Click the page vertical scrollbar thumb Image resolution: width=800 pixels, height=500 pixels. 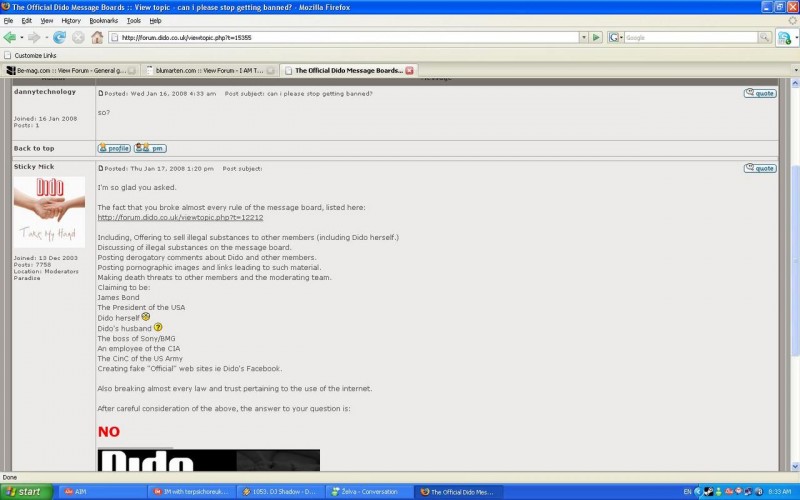coord(795,261)
